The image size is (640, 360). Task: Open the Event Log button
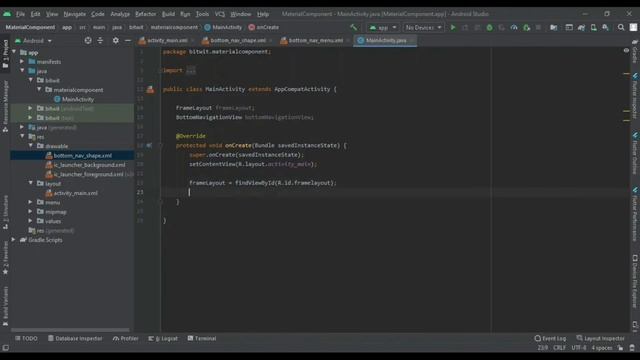click(x=550, y=338)
